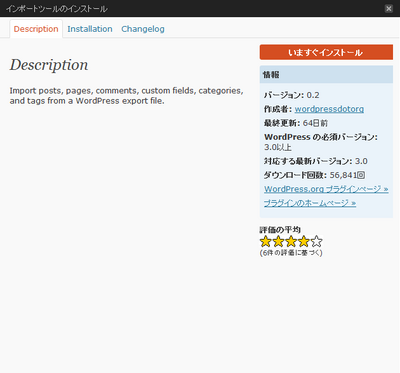Open WordPress.org プラグインページ link
Screen dimensions: 400x373
pos(326,189)
